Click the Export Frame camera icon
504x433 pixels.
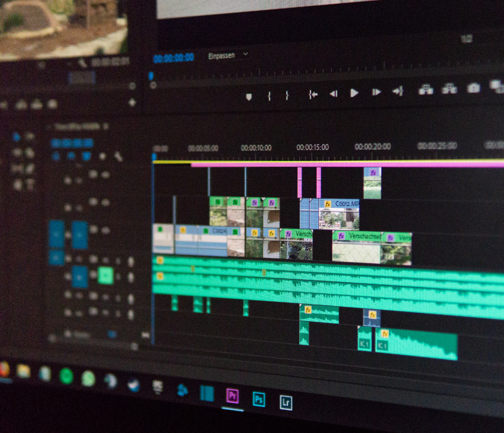click(x=473, y=88)
